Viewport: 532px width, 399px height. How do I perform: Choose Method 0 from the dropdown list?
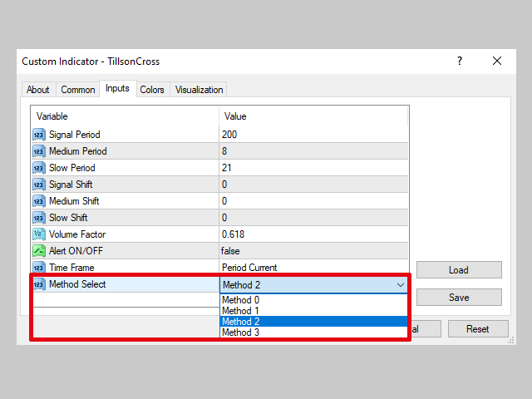(x=241, y=300)
